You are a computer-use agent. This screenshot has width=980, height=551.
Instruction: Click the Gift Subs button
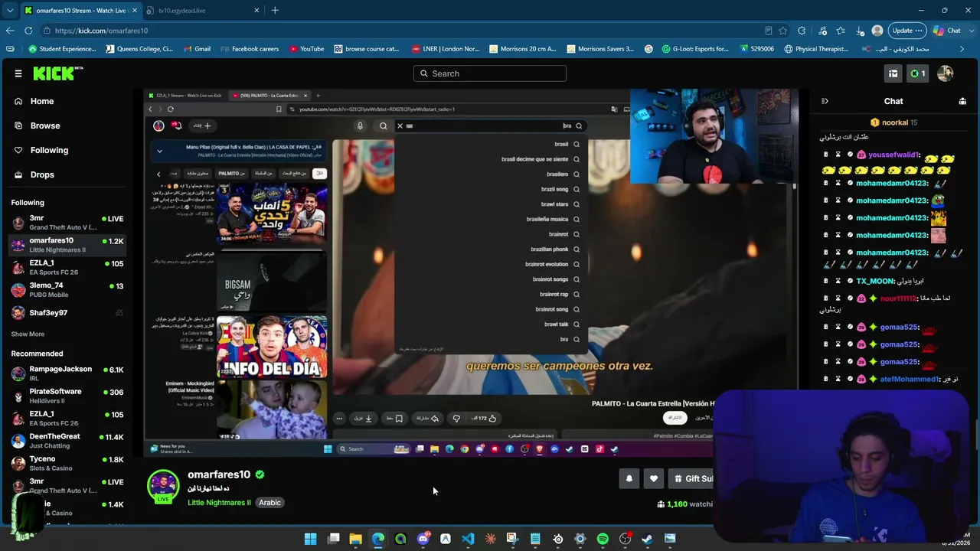point(691,479)
